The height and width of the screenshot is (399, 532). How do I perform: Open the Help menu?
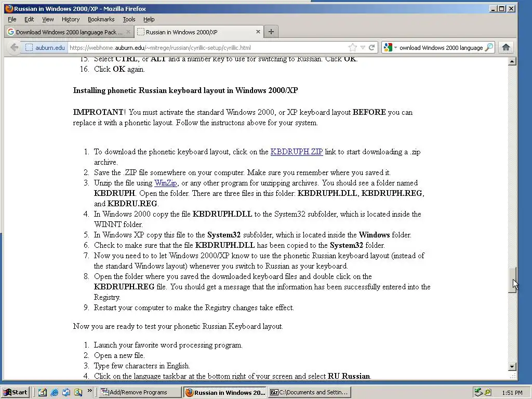(x=149, y=19)
